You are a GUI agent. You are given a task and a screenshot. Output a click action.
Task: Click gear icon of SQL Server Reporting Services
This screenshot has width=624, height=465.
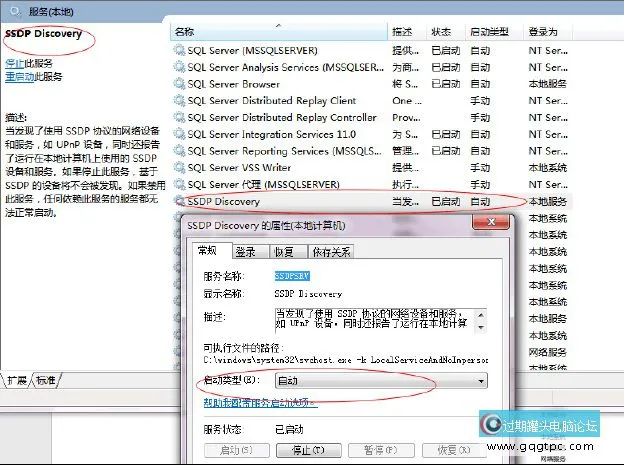coord(179,151)
